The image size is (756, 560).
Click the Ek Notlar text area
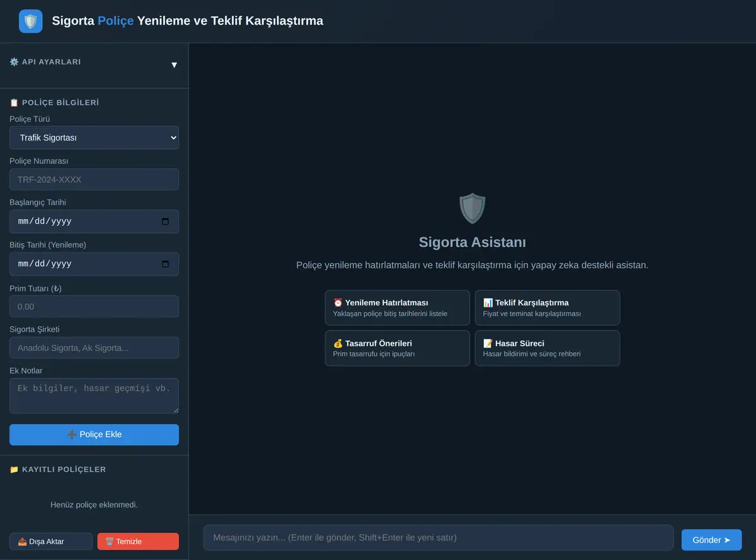[x=94, y=396]
